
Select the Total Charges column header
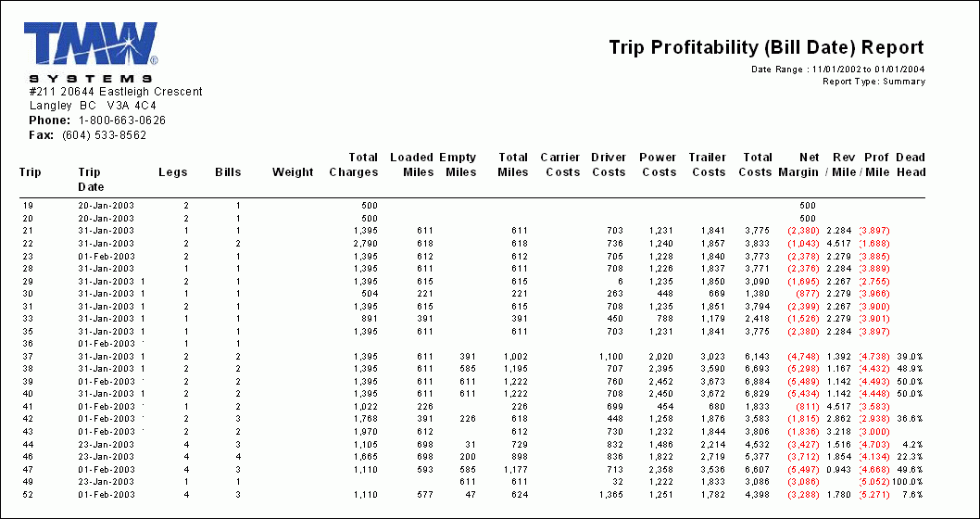[x=354, y=165]
